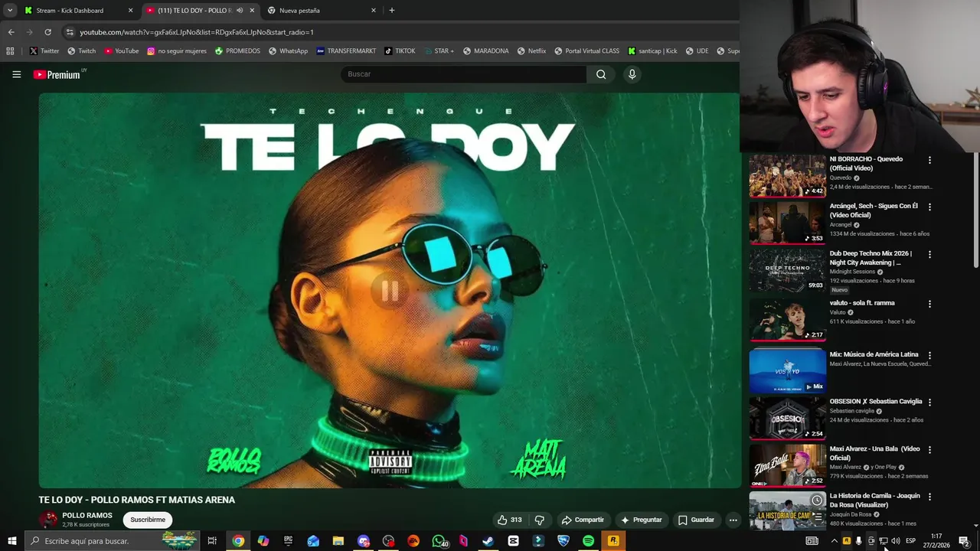Open WhatsApp from the taskbar
980x551 pixels.
pyautogui.click(x=438, y=541)
